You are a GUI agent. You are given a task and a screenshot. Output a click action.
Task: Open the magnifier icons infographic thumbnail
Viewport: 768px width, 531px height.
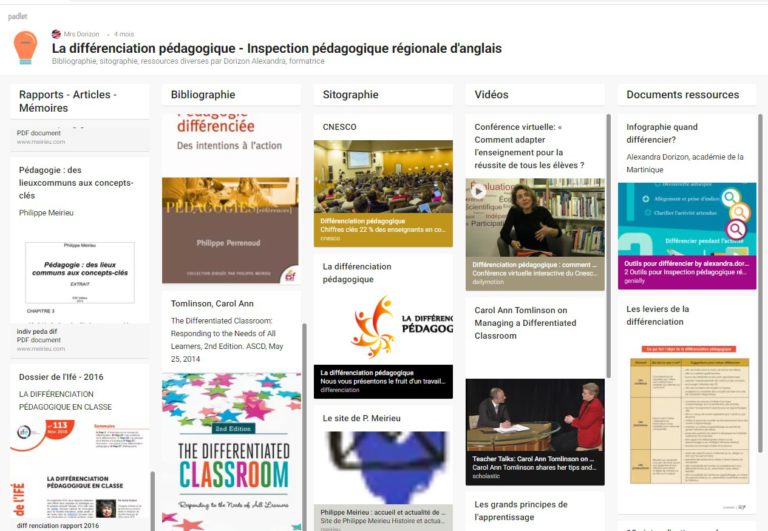pos(687,219)
